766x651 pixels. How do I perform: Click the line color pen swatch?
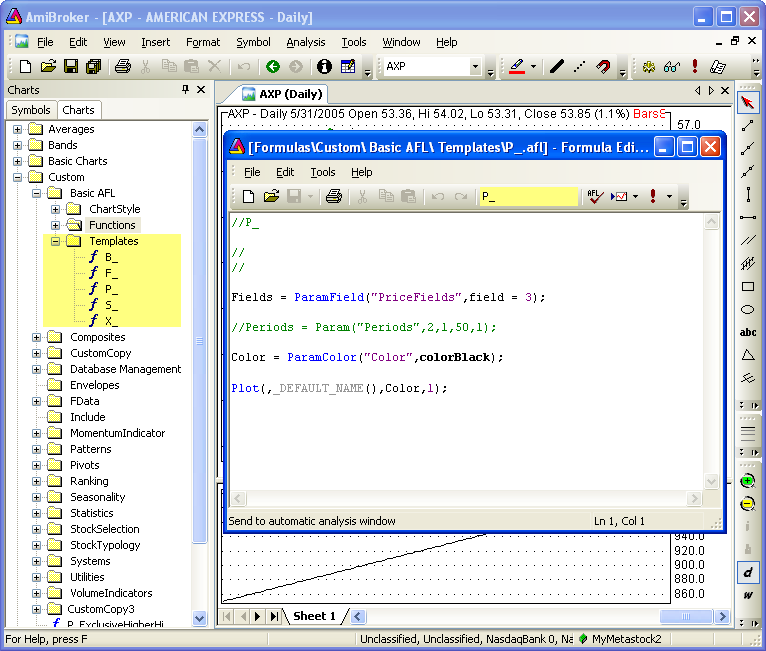(517, 67)
